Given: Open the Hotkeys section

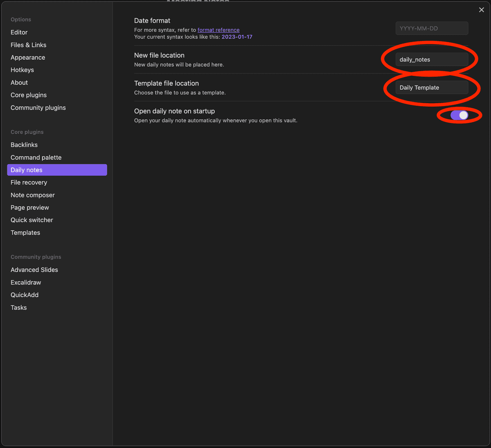Looking at the screenshot, I should [x=23, y=70].
